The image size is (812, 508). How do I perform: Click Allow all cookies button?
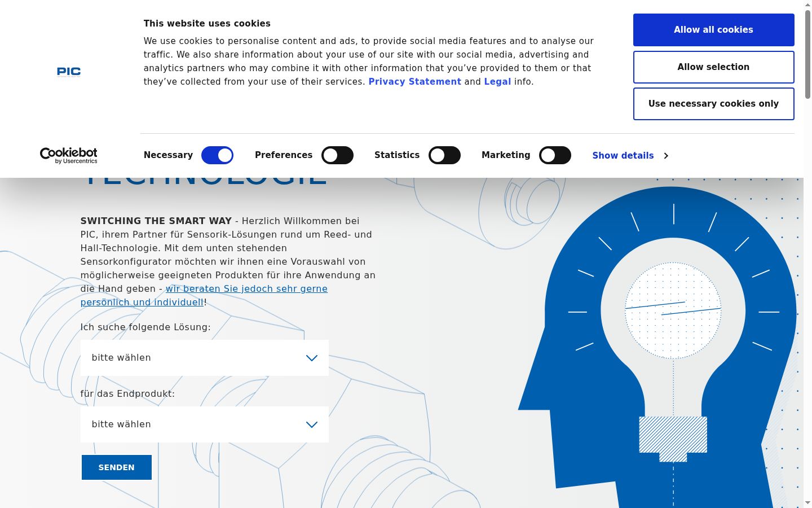(713, 30)
